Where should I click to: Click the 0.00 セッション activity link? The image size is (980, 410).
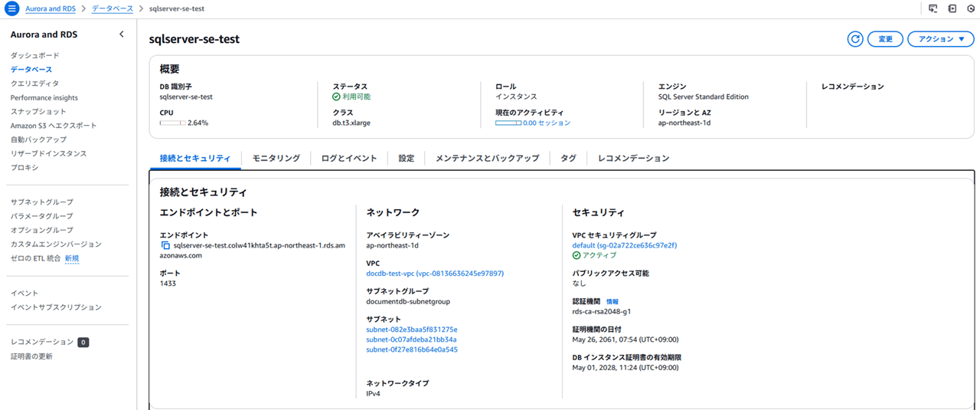pyautogui.click(x=547, y=123)
